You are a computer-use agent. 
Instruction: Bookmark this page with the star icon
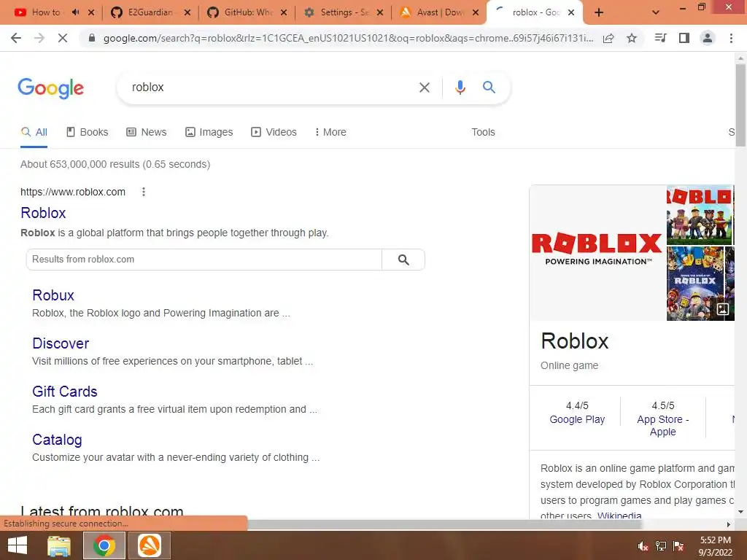[632, 38]
